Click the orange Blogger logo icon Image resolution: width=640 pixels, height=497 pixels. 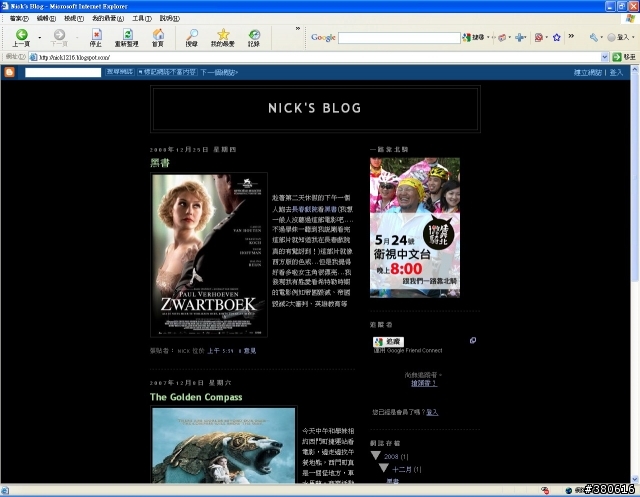coord(9,72)
